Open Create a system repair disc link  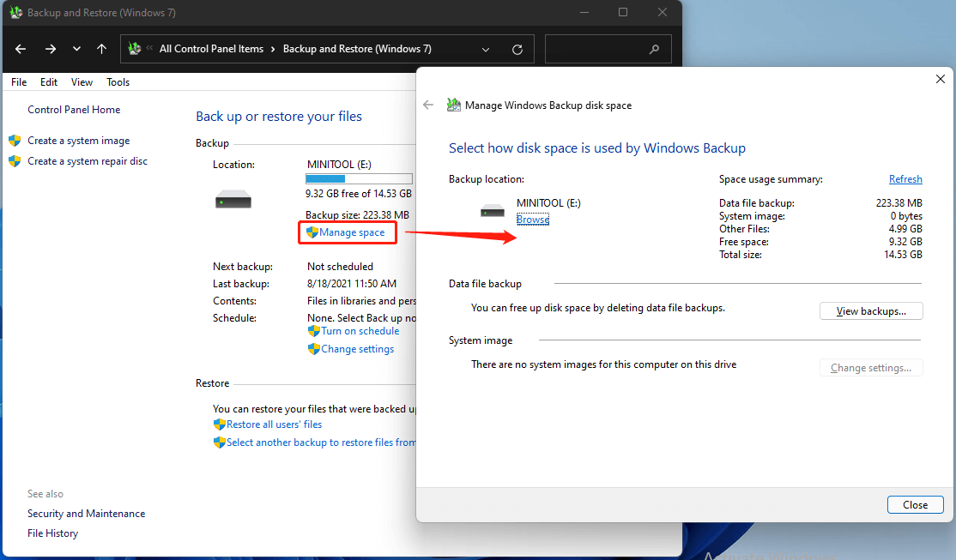pos(88,161)
